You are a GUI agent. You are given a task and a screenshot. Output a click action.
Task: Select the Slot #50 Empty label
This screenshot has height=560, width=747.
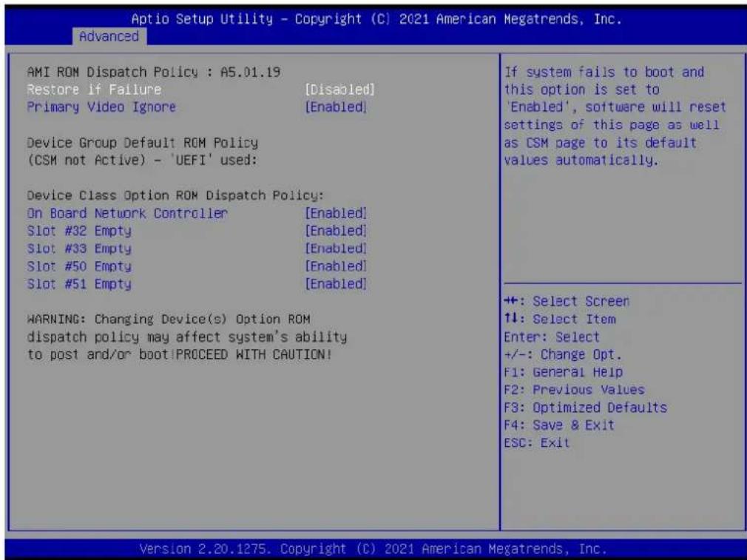tap(79, 266)
